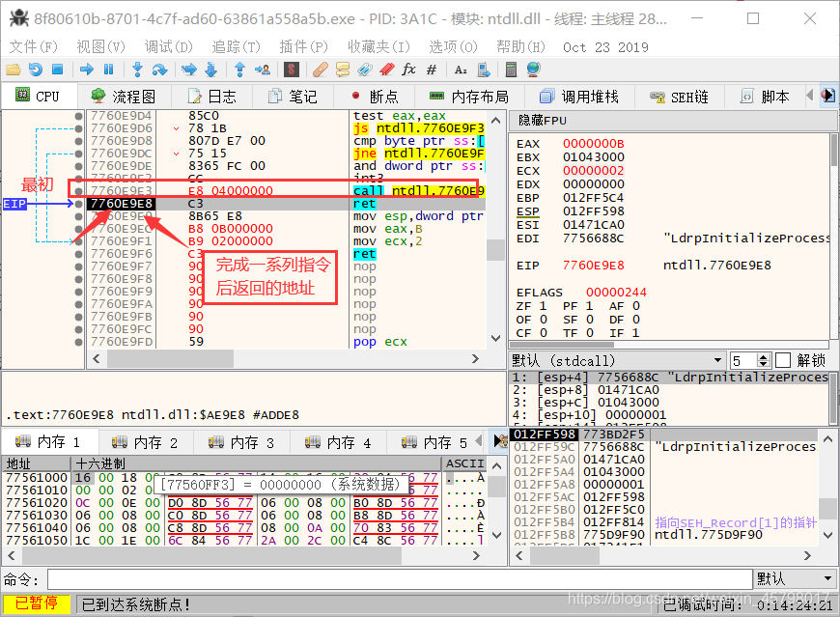This screenshot has width=840, height=617.
Task: Enable the 解锁 checkbox
Action: tap(783, 360)
